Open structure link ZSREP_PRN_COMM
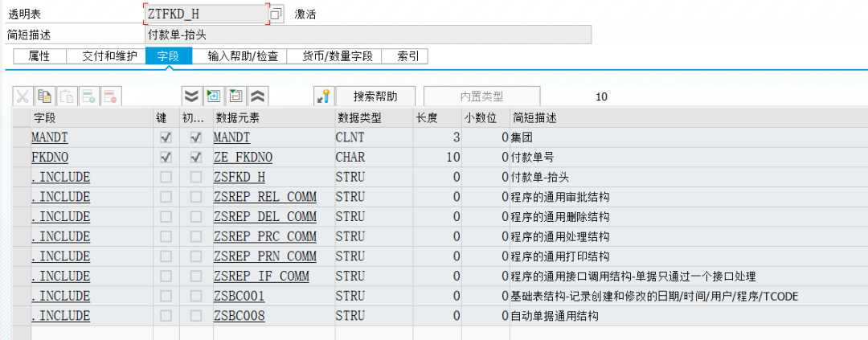The width and height of the screenshot is (868, 340). 265,256
